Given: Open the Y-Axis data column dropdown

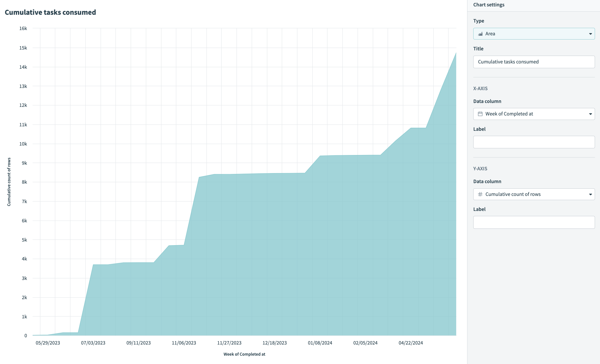Looking at the screenshot, I should tap(591, 194).
